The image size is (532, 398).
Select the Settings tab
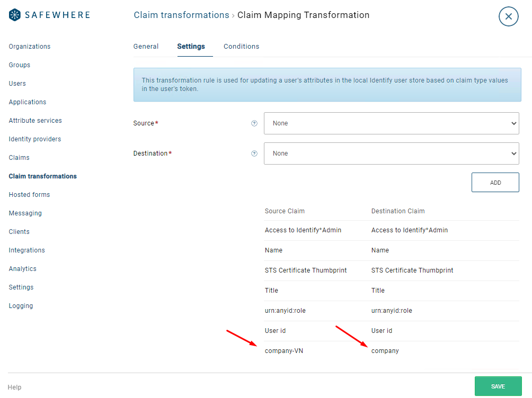pyautogui.click(x=191, y=47)
